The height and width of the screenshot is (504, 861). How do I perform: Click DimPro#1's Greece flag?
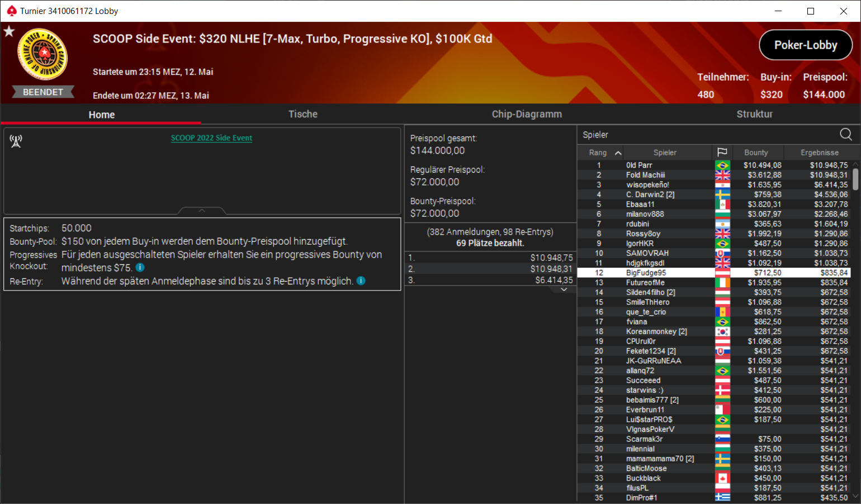pyautogui.click(x=722, y=498)
